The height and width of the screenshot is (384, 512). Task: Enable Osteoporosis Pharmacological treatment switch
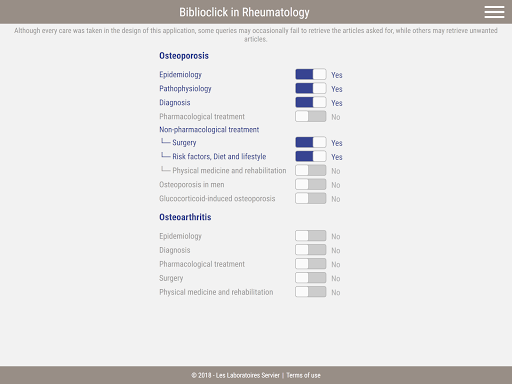(311, 116)
